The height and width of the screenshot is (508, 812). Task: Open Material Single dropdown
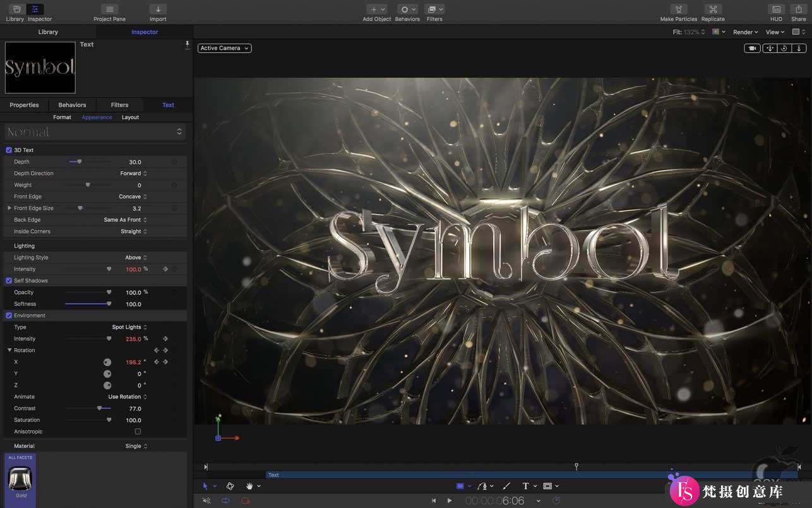coord(136,446)
